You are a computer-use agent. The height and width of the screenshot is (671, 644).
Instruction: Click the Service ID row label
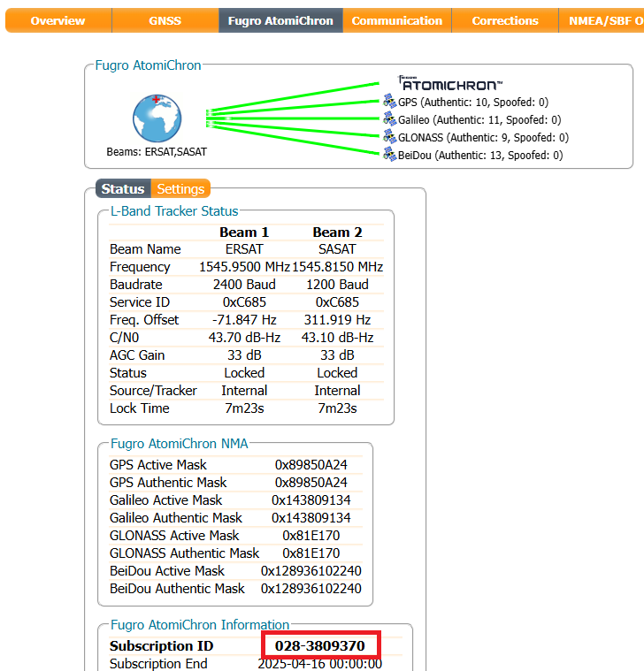click(140, 302)
